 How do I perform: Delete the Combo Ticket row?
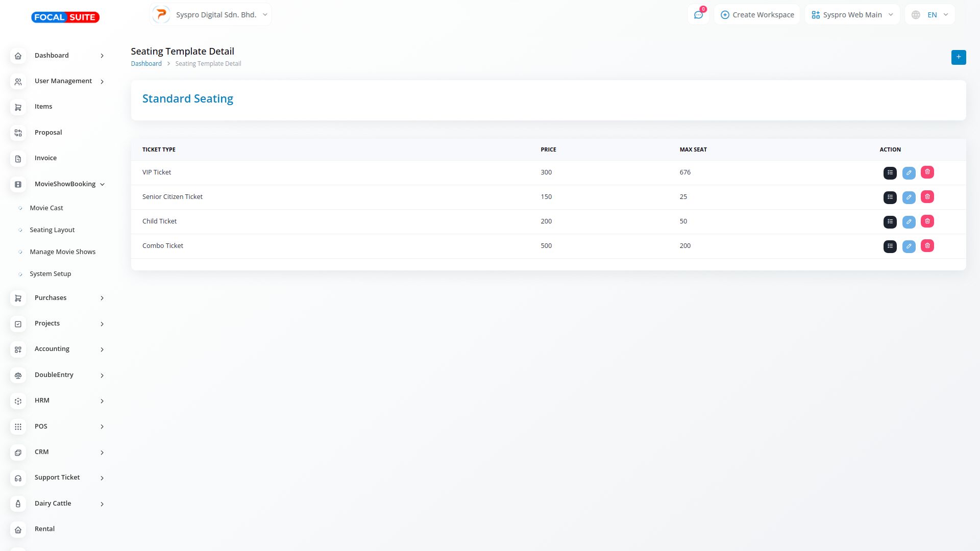(x=927, y=246)
